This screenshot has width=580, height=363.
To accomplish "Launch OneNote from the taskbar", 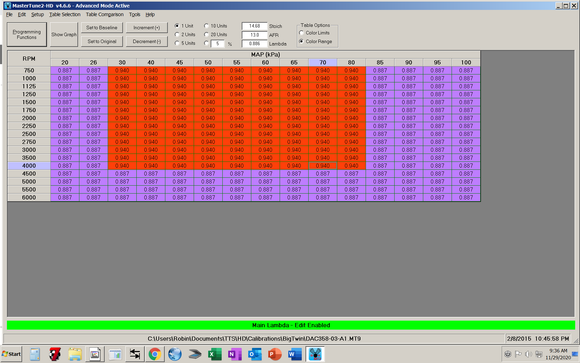I will 235,354.
